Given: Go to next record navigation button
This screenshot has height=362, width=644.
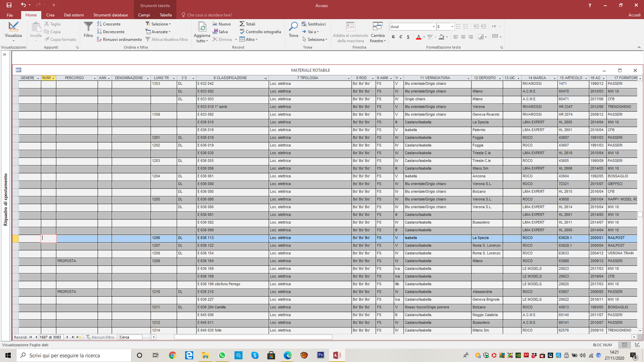Looking at the screenshot, I should 68,337.
